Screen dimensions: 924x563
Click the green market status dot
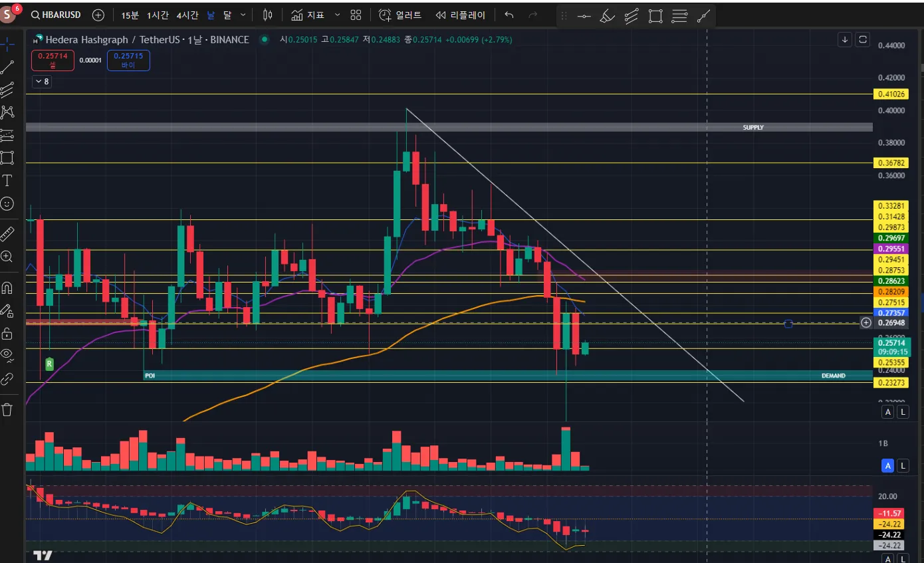click(265, 40)
